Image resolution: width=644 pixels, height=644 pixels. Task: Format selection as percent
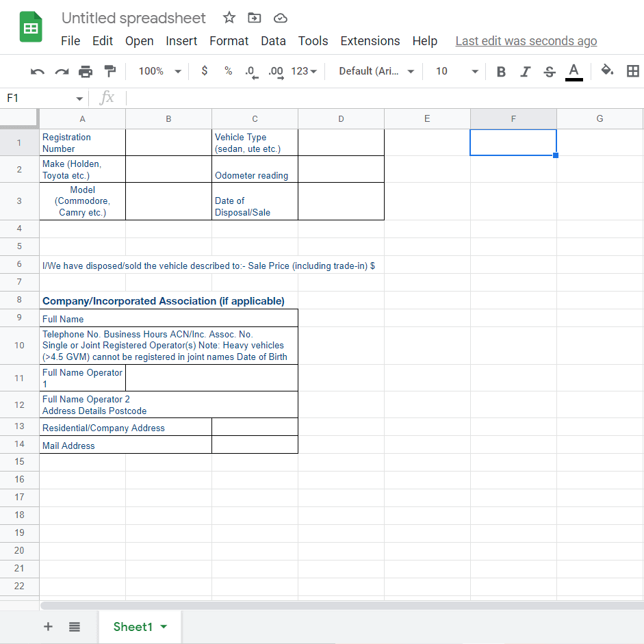[x=229, y=71]
